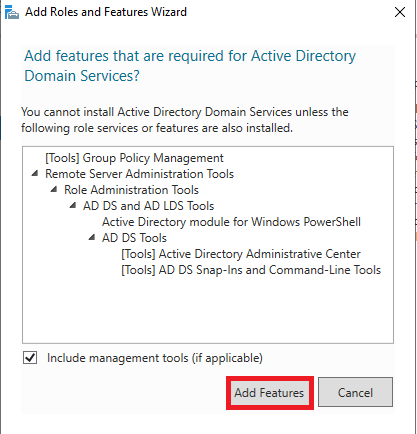Collapse AD DS and AD LDS Tools arrow
The height and width of the screenshot is (434, 417).
tap(73, 206)
